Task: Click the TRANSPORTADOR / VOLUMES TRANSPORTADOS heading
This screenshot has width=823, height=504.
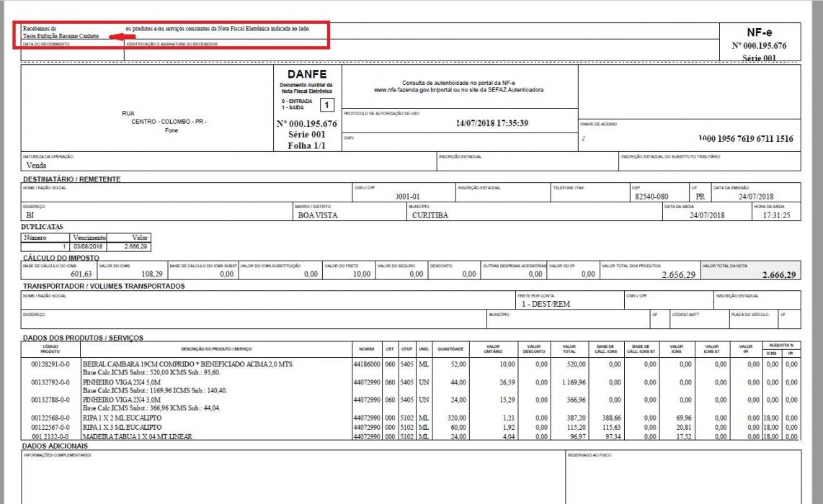Action: click(103, 286)
